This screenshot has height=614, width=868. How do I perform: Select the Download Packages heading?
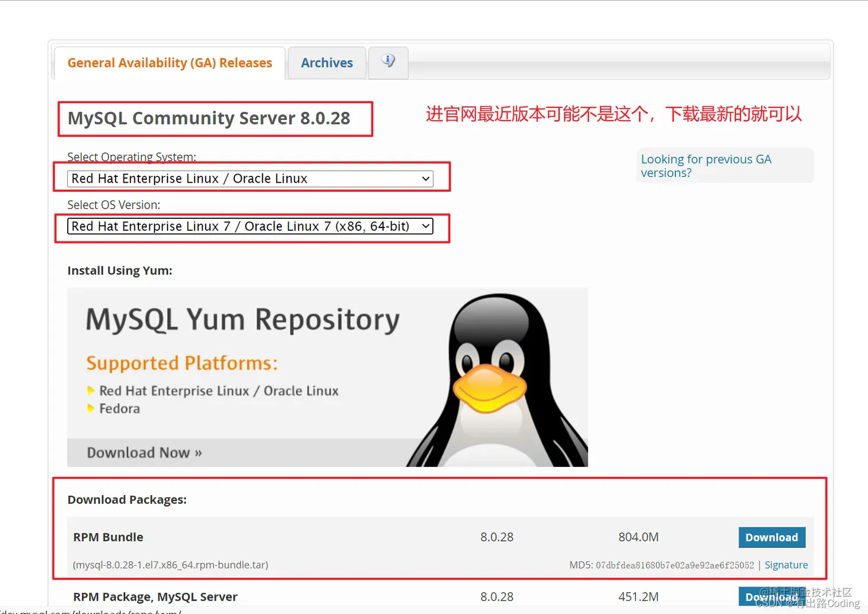(x=127, y=500)
